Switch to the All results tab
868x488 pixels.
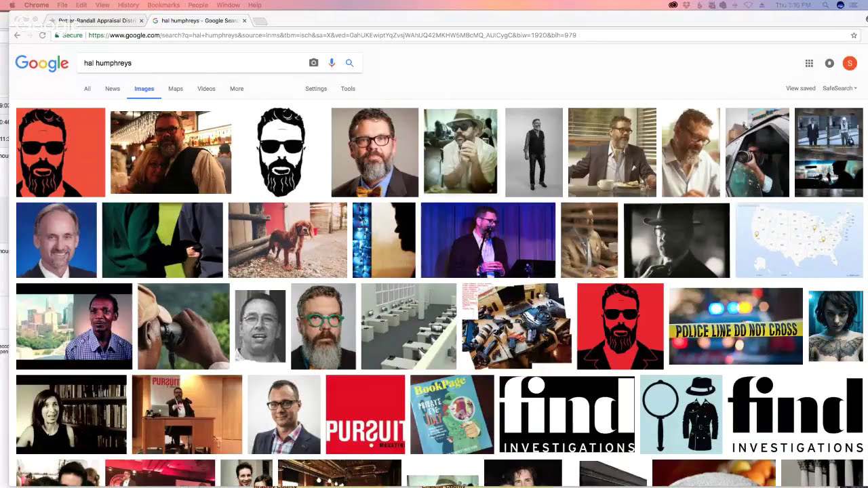87,89
